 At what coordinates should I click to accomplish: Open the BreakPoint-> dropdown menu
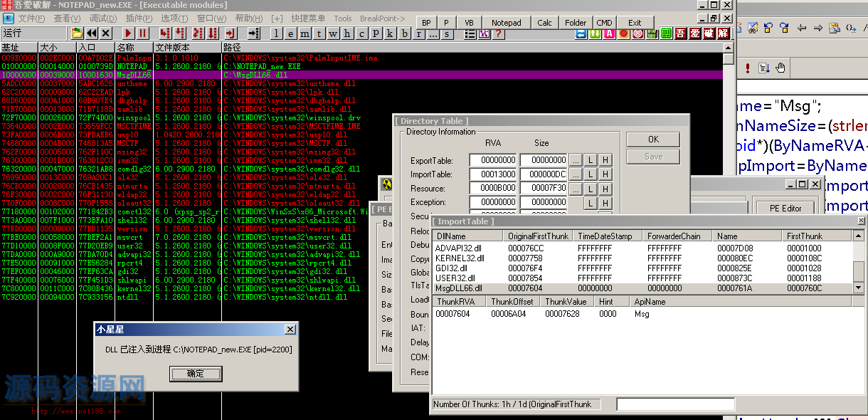(382, 19)
